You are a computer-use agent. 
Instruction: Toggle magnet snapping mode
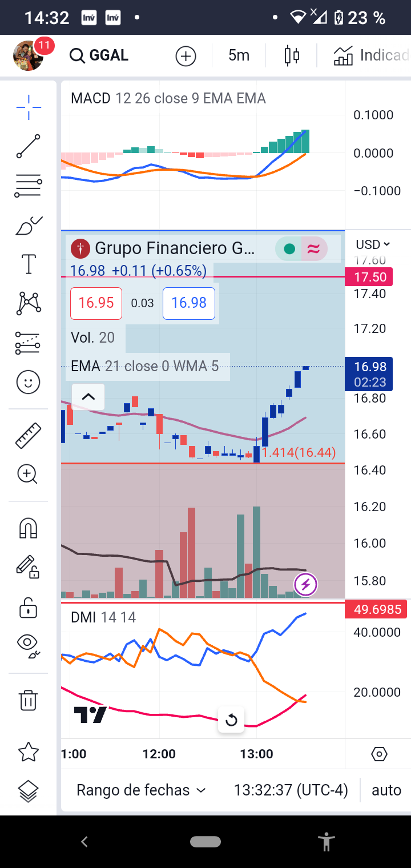pos(28,528)
